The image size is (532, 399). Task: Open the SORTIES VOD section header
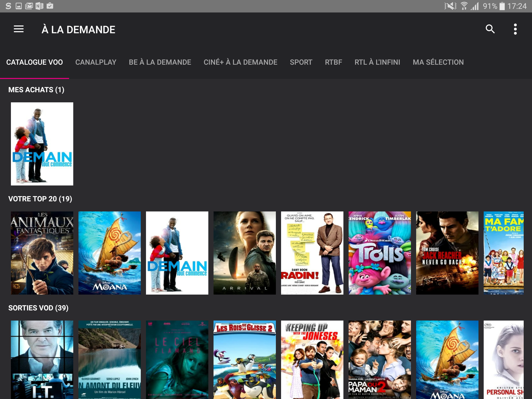38,308
